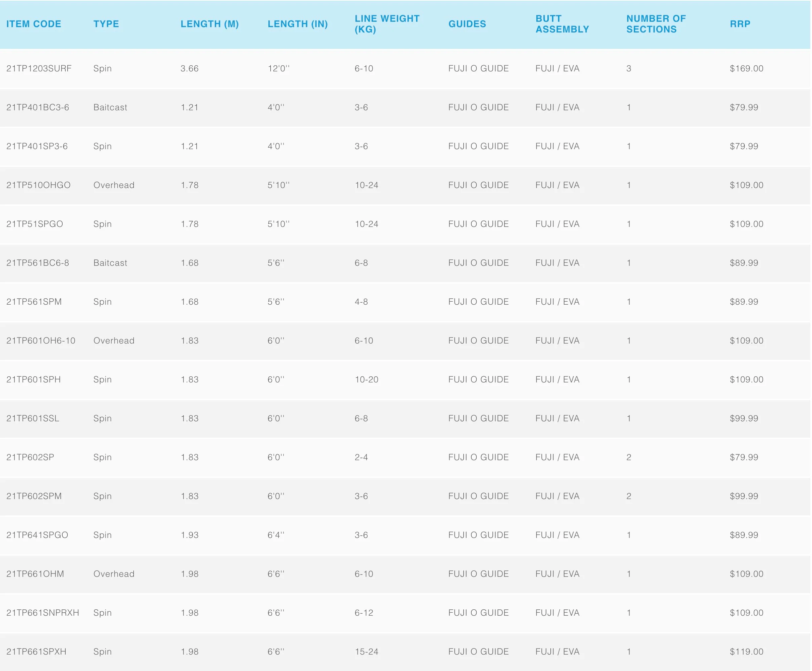Click the NUMBER OF SECTIONS header

[656, 24]
